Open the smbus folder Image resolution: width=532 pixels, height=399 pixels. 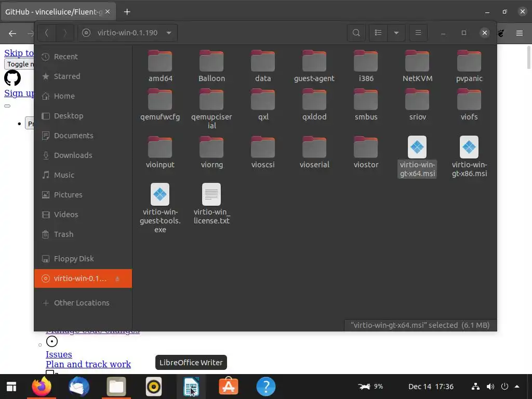pyautogui.click(x=366, y=104)
